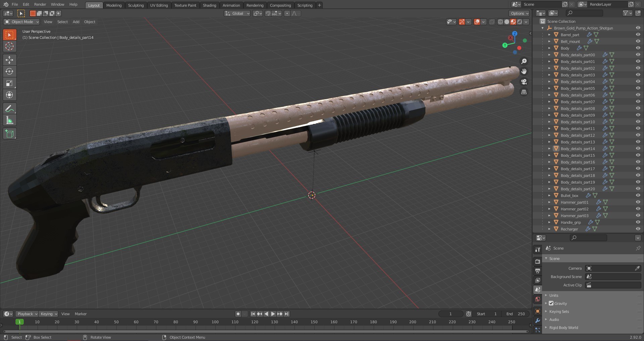Click the Select Box tool
Image resolution: width=644 pixels, height=341 pixels.
[x=9, y=35]
